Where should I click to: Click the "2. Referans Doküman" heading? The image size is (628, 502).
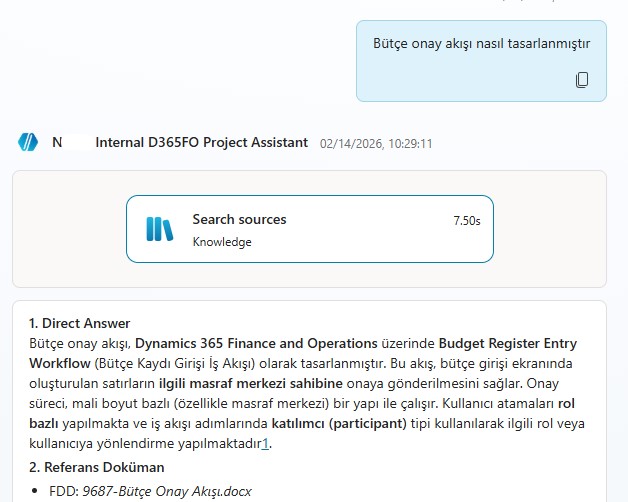coord(96,467)
